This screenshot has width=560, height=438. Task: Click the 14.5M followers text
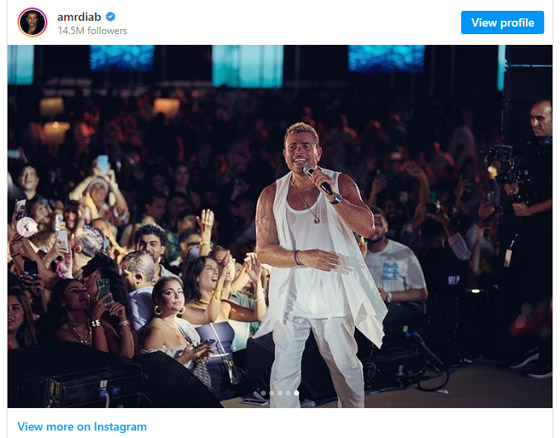coord(92,31)
